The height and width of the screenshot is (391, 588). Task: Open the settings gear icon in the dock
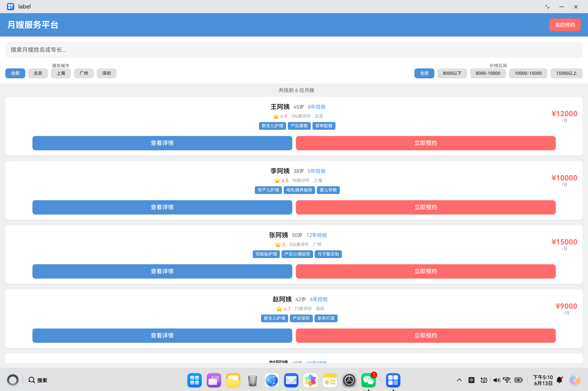[x=349, y=380]
